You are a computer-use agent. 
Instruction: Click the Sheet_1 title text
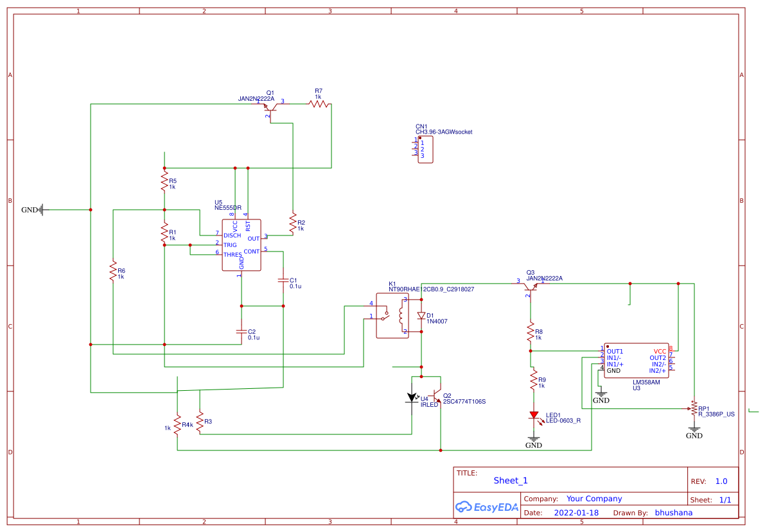tap(511, 480)
